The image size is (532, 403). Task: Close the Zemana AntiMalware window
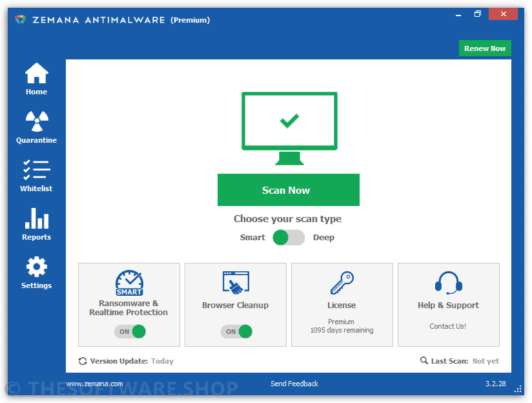pos(503,14)
